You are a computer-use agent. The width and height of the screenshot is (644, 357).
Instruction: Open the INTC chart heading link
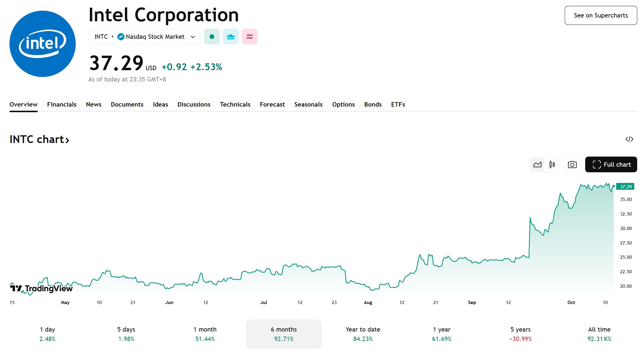39,139
